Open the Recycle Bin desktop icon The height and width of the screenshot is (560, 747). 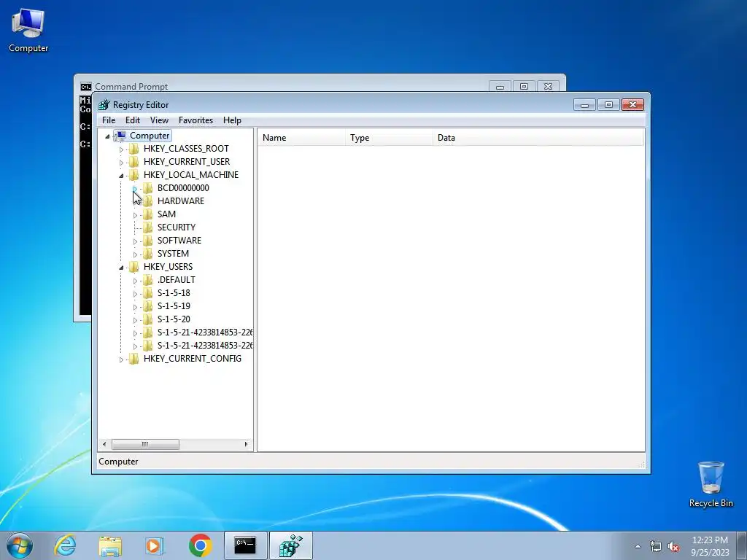pos(711,484)
